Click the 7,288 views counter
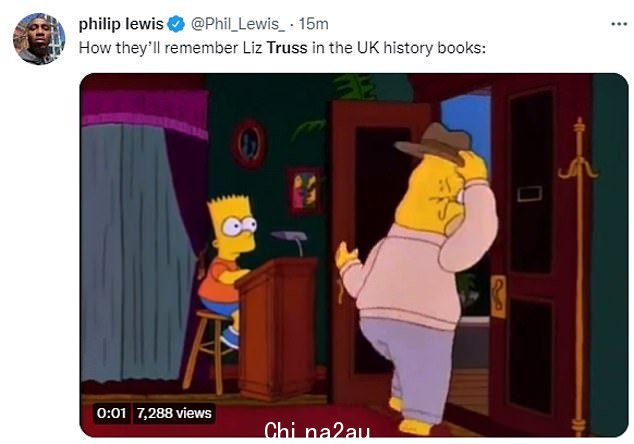The width and height of the screenshot is (634, 444). click(174, 413)
